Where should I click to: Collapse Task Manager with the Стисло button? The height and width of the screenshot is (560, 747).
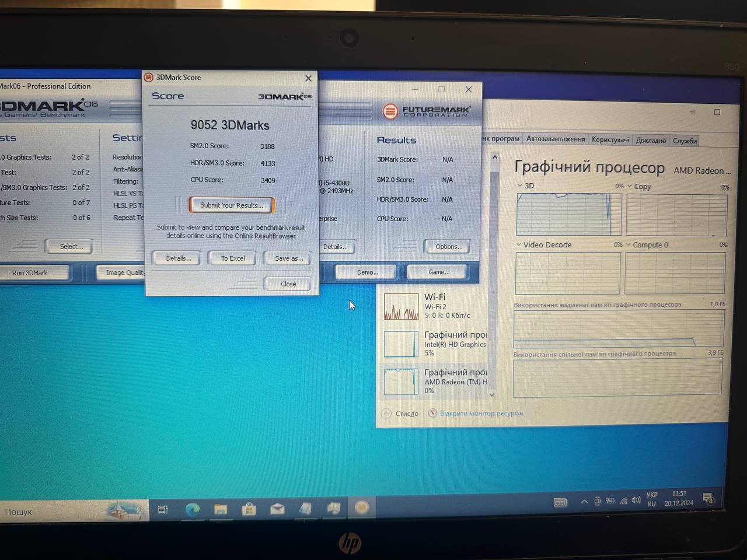400,414
